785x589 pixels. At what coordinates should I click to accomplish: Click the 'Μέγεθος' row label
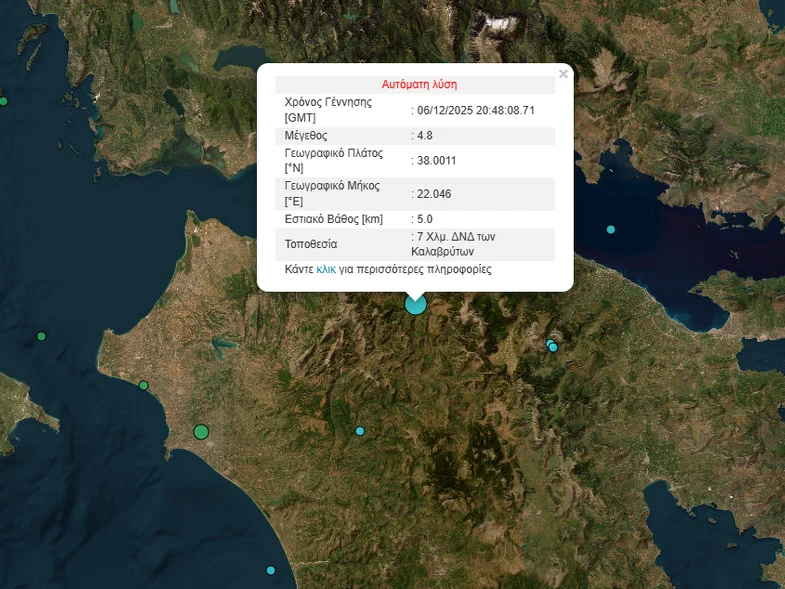click(x=306, y=135)
